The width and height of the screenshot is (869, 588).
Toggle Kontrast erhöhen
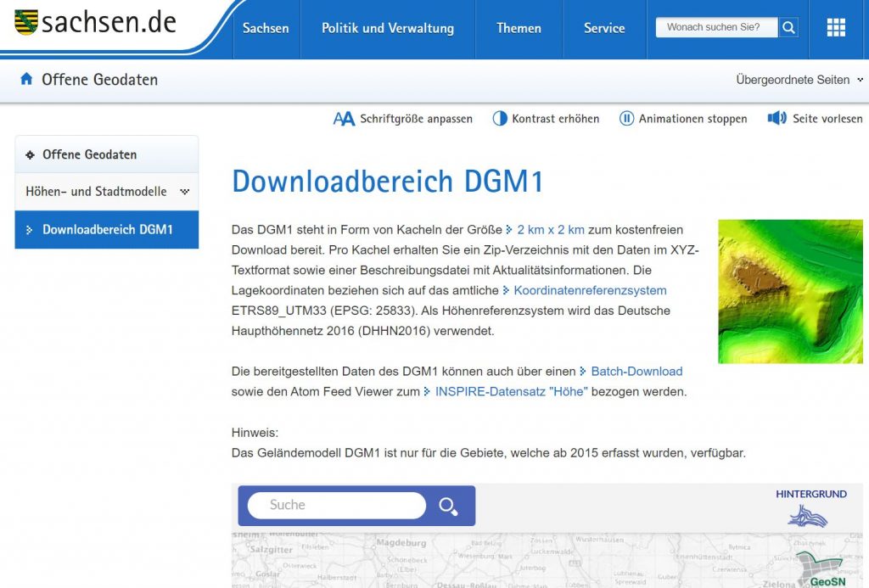pos(547,119)
